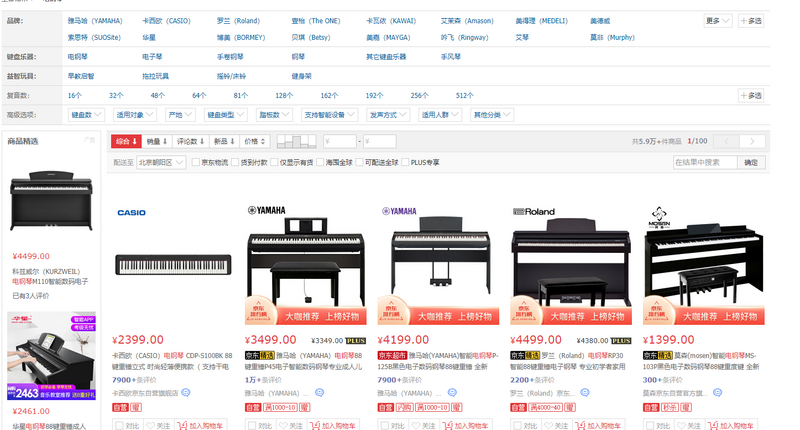Open the price distribution histogram icon
The width and height of the screenshot is (800, 430).
pos(296,141)
